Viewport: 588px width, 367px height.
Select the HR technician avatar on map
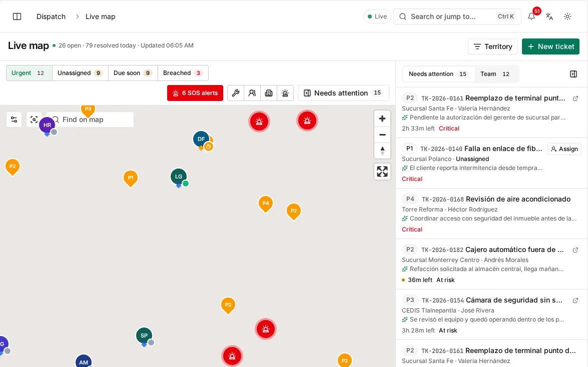pyautogui.click(x=47, y=125)
